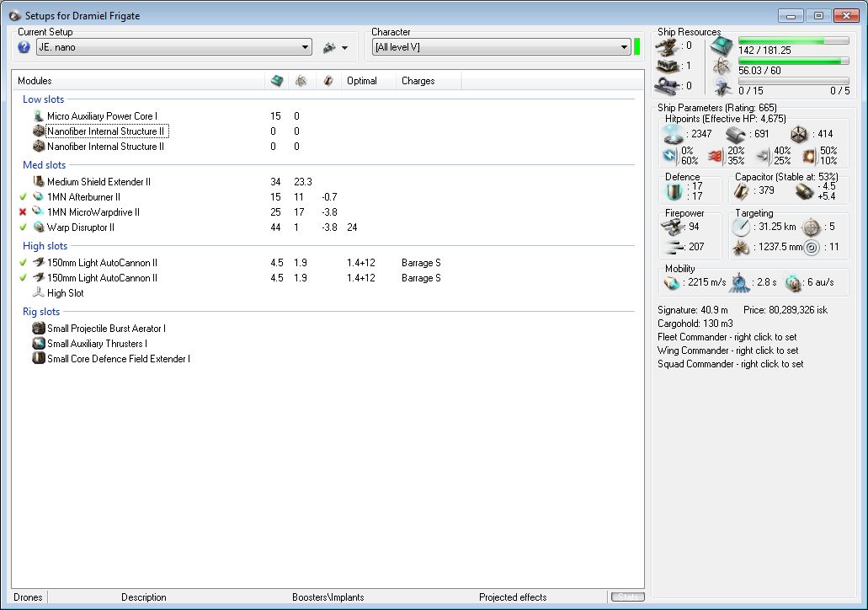Click the blue help question-mark icon
The height and width of the screenshot is (610, 868).
coord(24,47)
